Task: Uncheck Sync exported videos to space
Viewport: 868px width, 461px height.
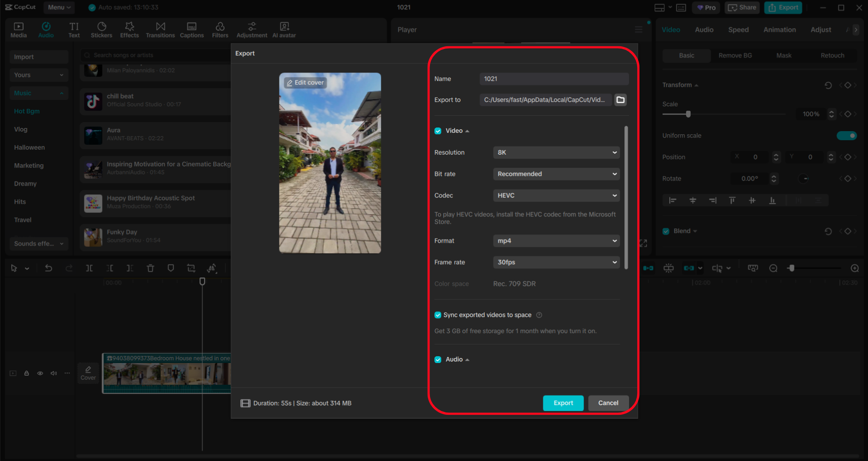Action: 438,314
